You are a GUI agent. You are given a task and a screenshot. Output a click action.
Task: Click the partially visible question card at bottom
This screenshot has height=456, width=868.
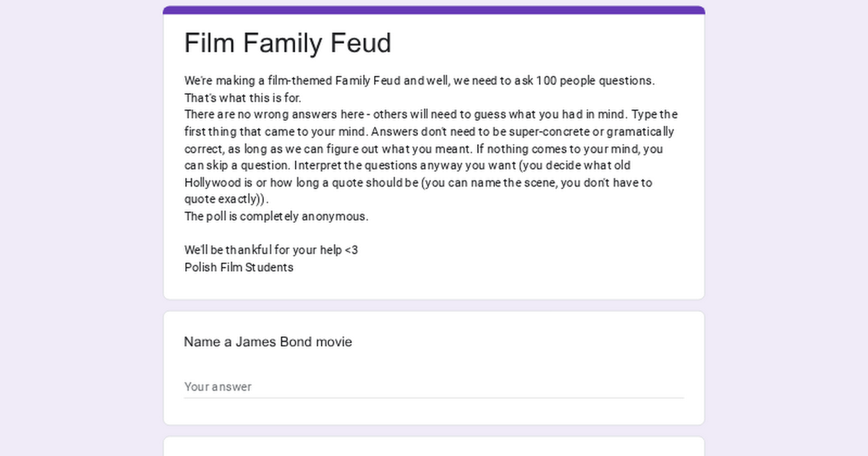coord(434,447)
